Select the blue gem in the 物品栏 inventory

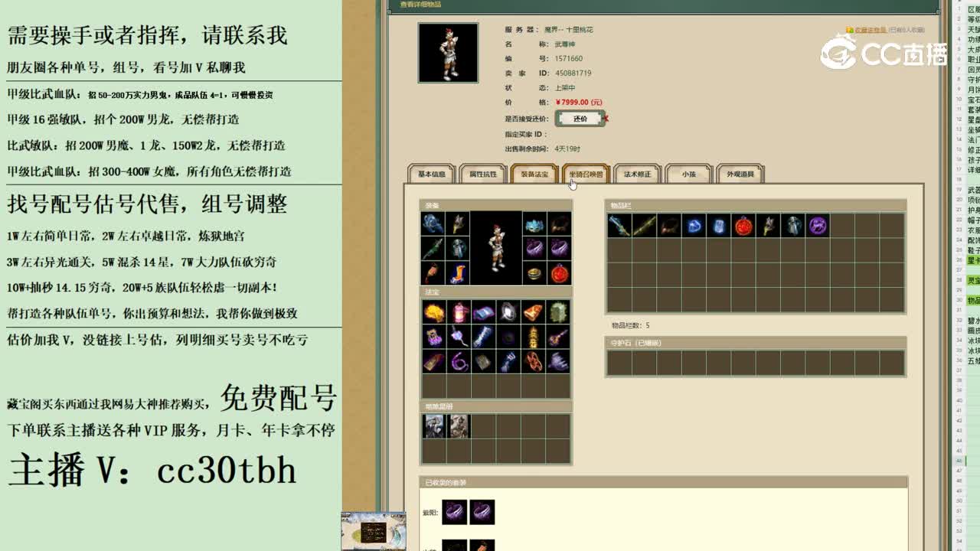point(694,225)
